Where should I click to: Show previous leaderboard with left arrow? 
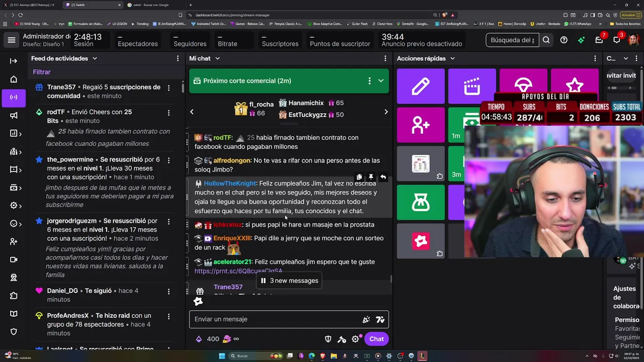pyautogui.click(x=192, y=112)
